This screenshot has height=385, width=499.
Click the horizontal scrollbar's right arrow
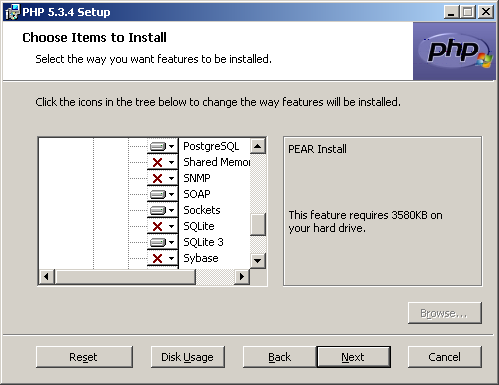[242, 276]
